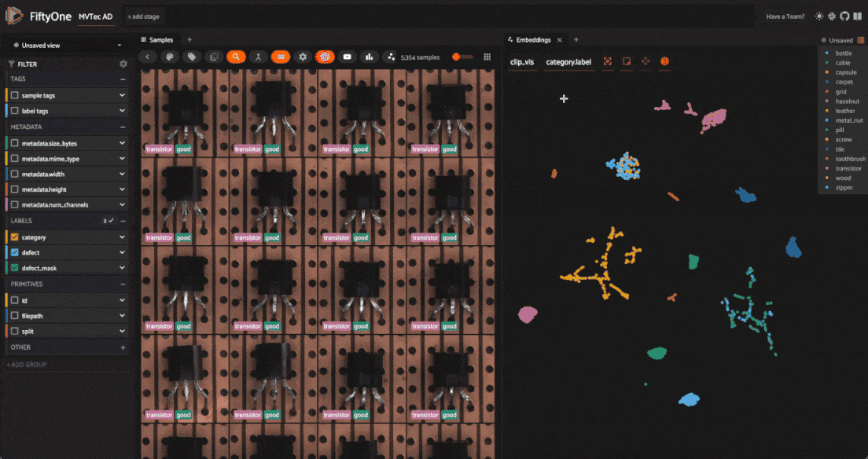This screenshot has width=868, height=459.
Task: Expand the metadata.height filter arrow
Action: [122, 189]
